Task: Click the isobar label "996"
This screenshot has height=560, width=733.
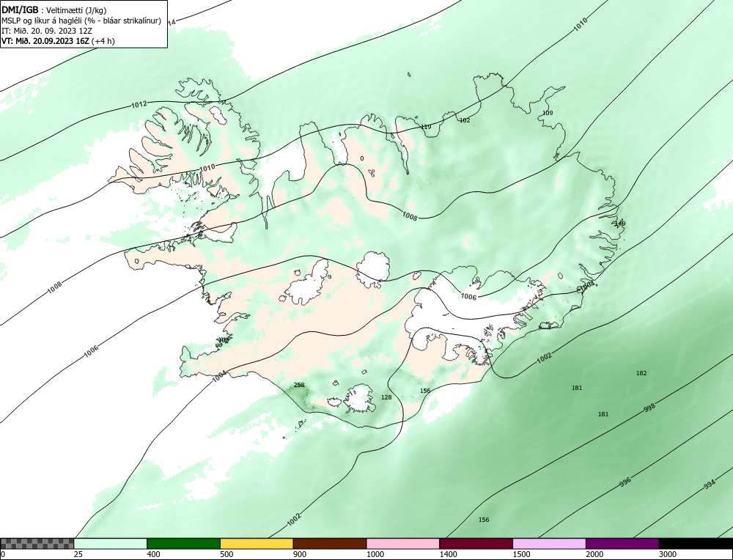Action: (625, 482)
